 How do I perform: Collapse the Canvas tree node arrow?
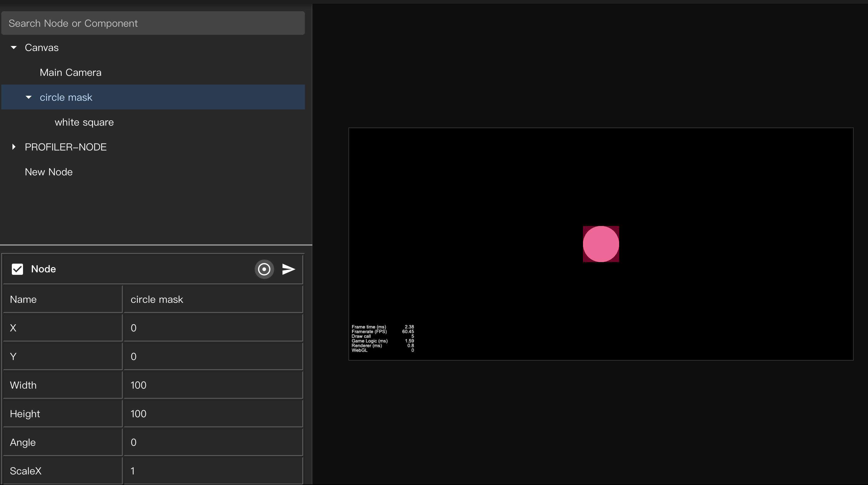[13, 48]
